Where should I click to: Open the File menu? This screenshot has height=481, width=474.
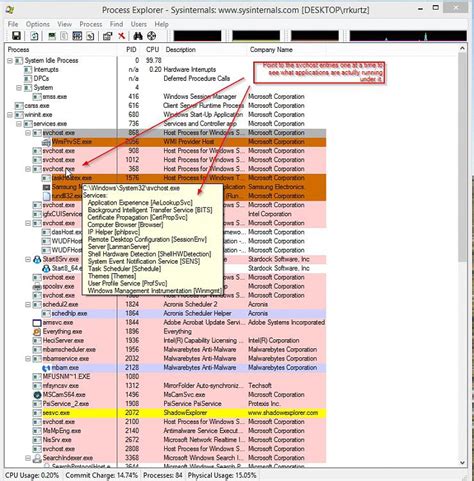point(13,24)
